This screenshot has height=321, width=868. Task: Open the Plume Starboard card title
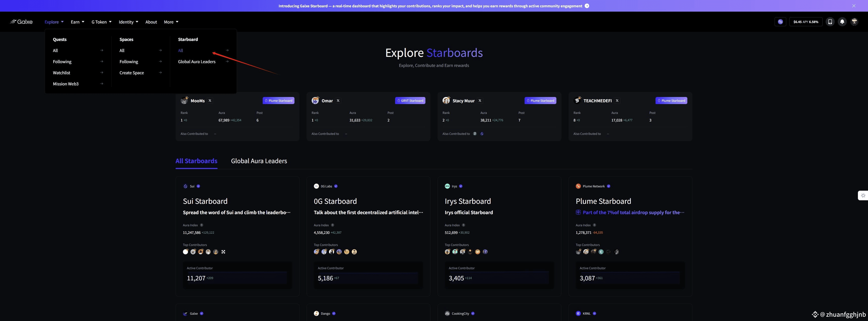click(x=604, y=201)
